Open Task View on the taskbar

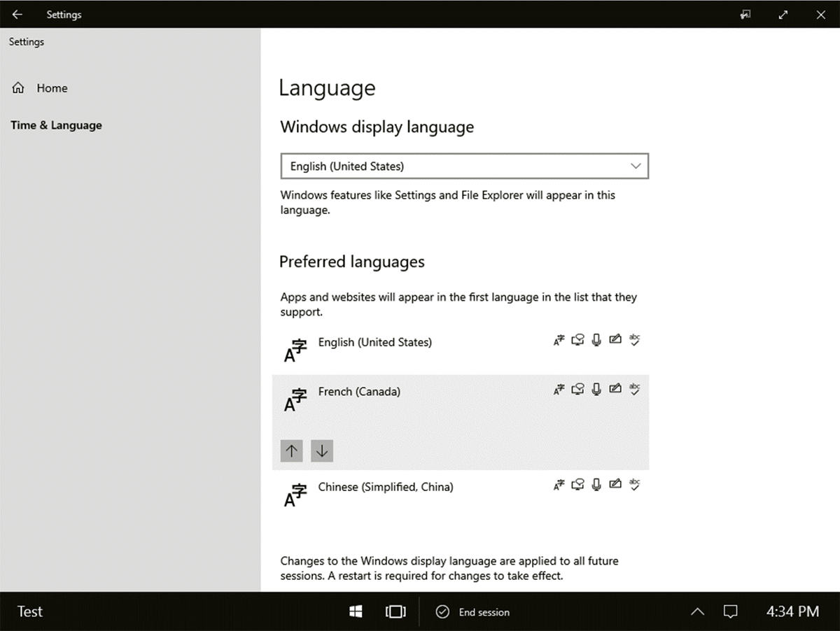pos(395,612)
